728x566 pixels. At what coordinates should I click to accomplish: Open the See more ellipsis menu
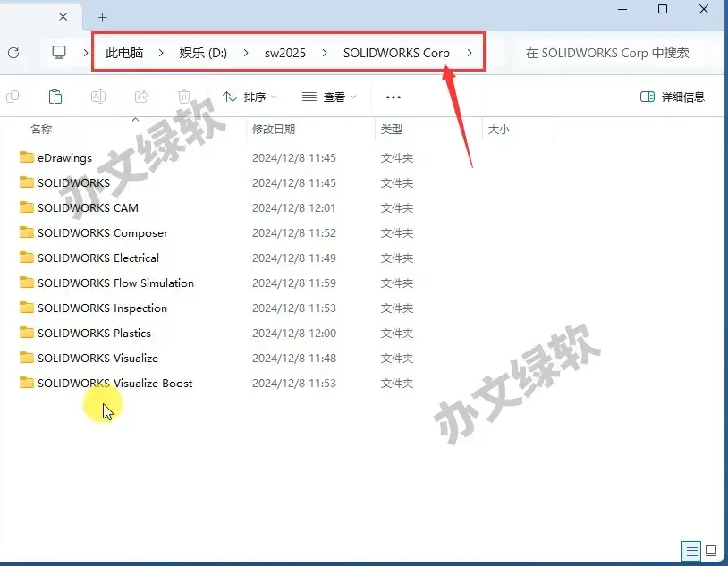tap(393, 97)
